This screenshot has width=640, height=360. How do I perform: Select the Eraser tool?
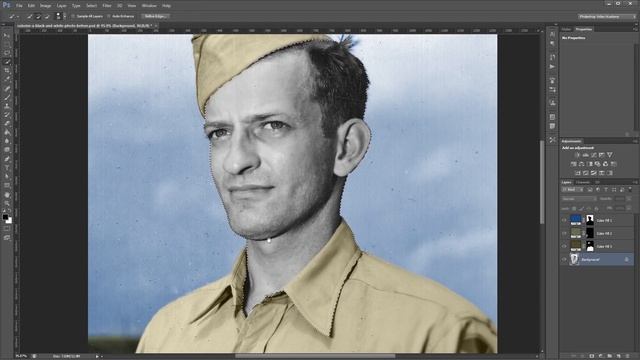(7, 123)
